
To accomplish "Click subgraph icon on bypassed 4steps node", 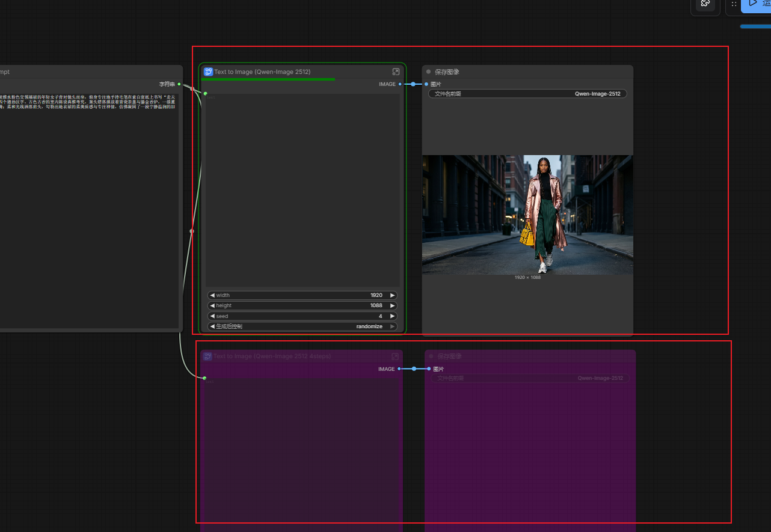I will 207,356.
